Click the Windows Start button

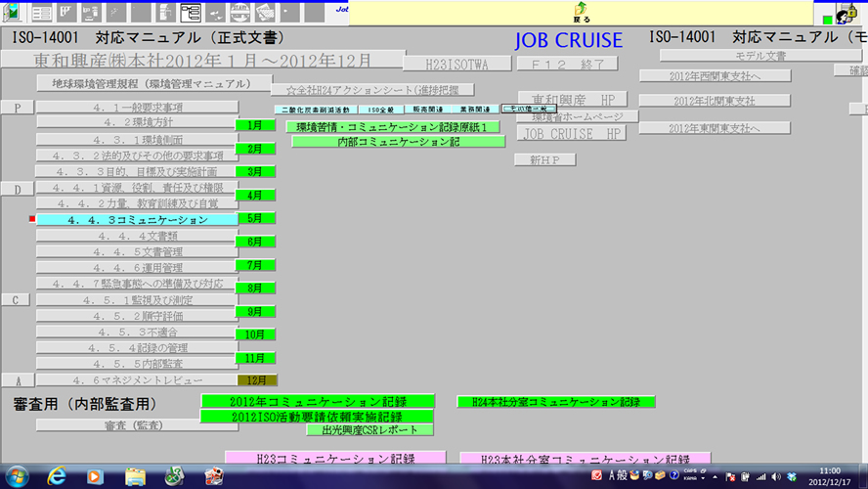17,475
